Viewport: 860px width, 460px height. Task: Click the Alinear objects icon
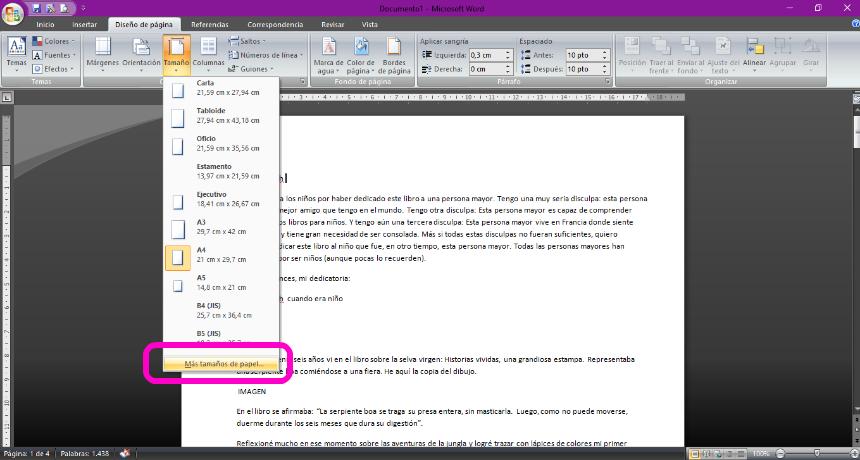(x=755, y=54)
